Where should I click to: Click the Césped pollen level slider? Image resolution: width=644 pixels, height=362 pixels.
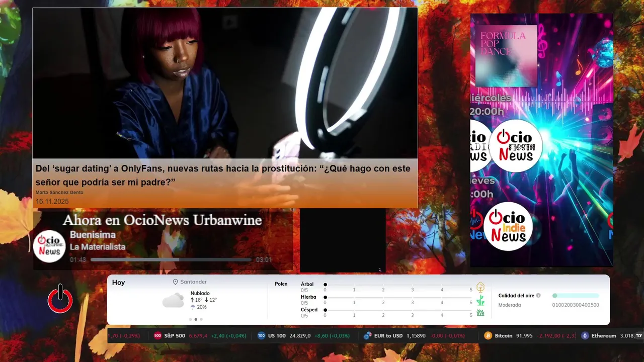point(398,310)
